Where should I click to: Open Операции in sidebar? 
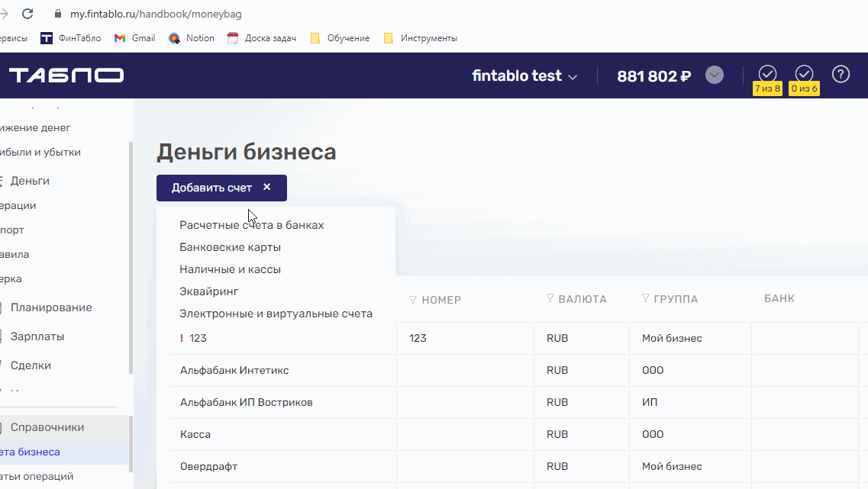point(18,205)
